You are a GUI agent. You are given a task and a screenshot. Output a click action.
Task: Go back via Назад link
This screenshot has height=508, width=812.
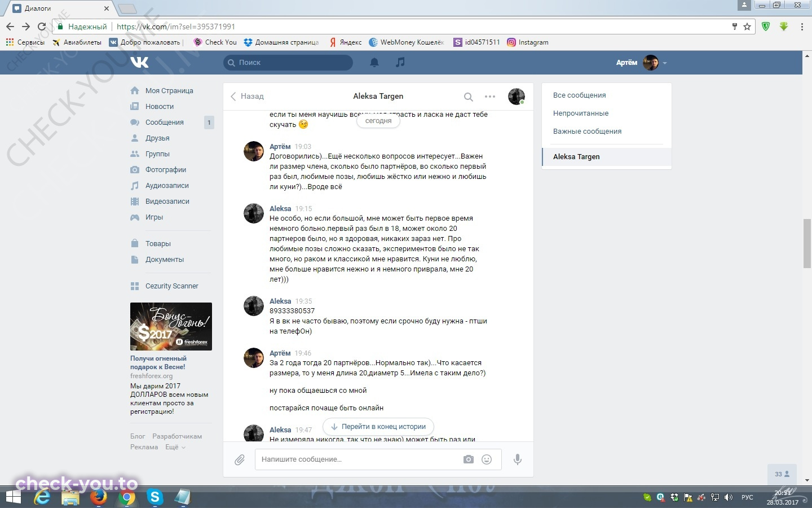[247, 97]
